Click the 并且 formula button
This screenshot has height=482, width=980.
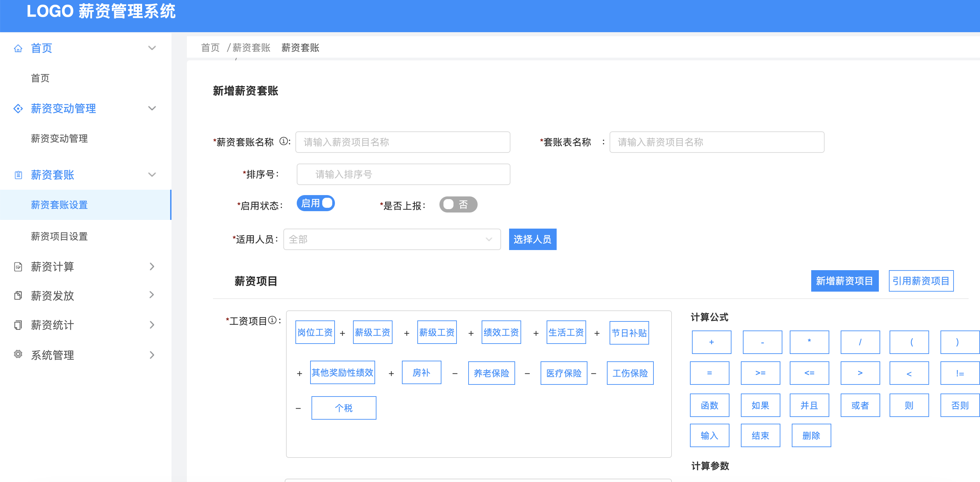pos(810,405)
